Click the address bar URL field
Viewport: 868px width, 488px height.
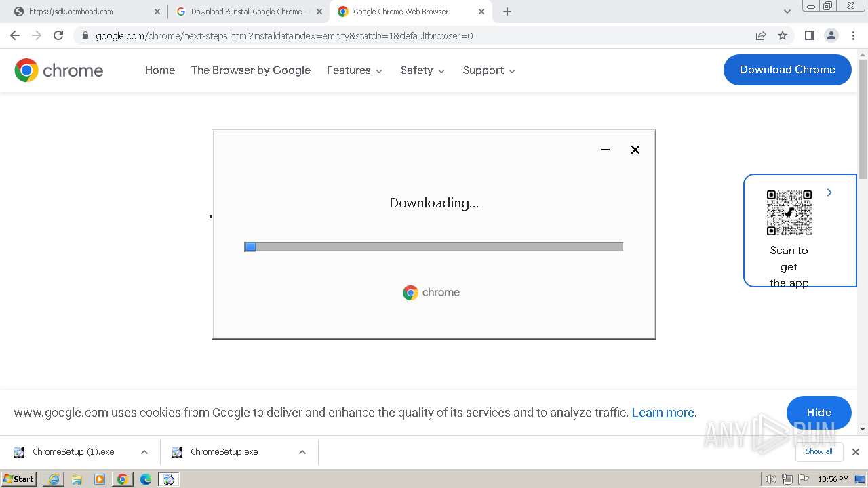pos(420,35)
